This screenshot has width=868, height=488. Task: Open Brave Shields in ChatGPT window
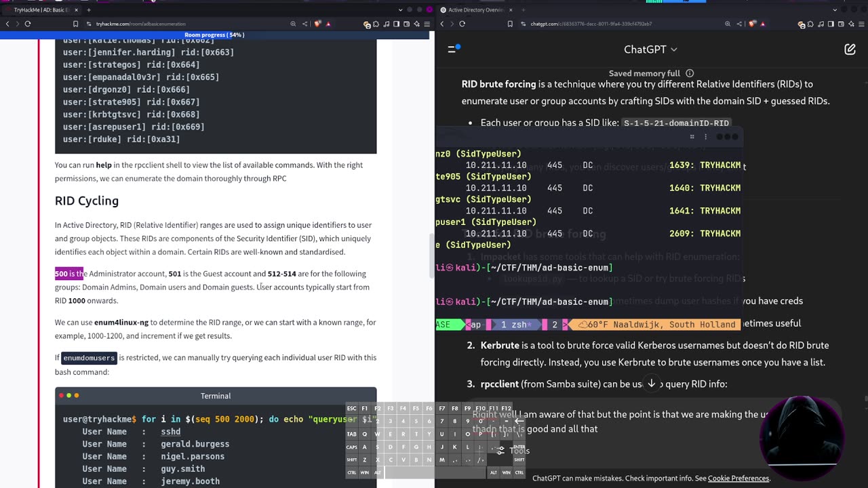(751, 24)
